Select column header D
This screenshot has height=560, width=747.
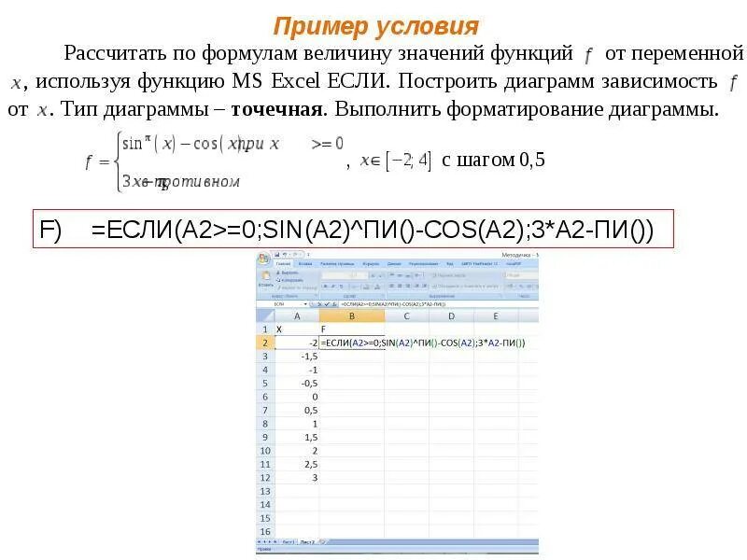point(451,316)
